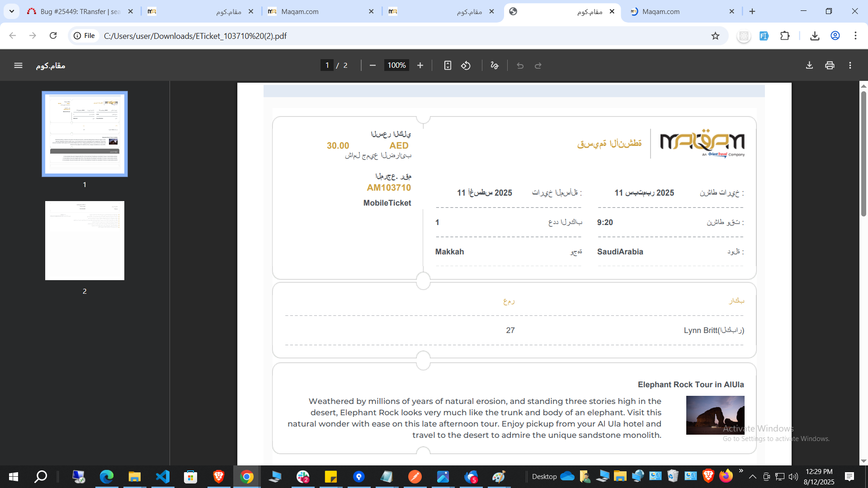Viewport: 868px width, 488px height.
Task: Toggle the PDF sidebar menu icon
Action: pyautogui.click(x=18, y=66)
